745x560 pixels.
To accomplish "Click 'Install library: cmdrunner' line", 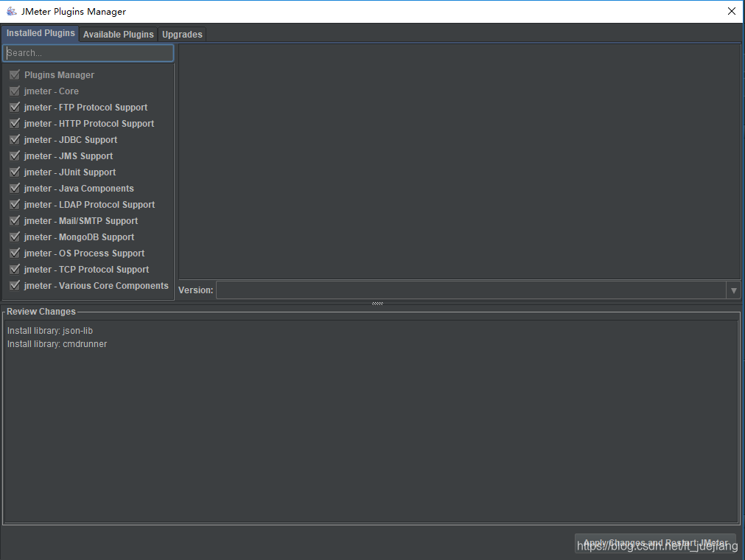I will click(57, 344).
